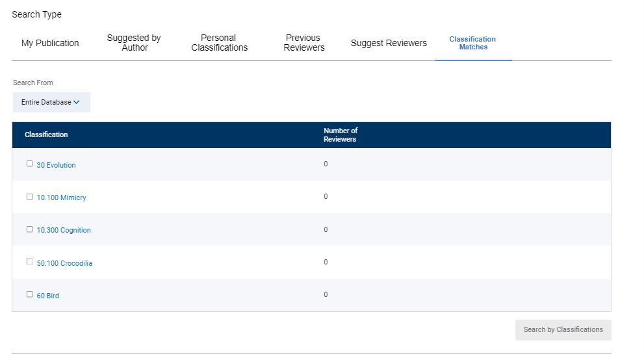Image resolution: width=644 pixels, height=358 pixels.
Task: Select the 10.300 Cognition checkbox
Action: (30, 229)
